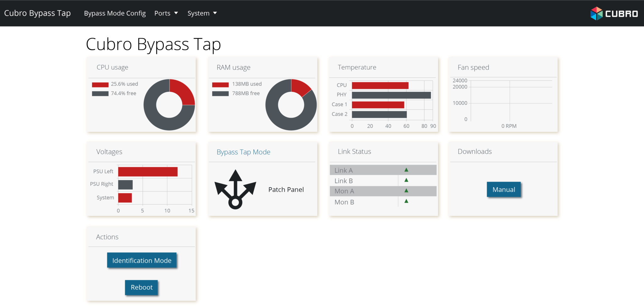Toggle the red '25.6% used' CPU legend
Image resolution: width=644 pixels, height=308 pixels.
tap(115, 84)
